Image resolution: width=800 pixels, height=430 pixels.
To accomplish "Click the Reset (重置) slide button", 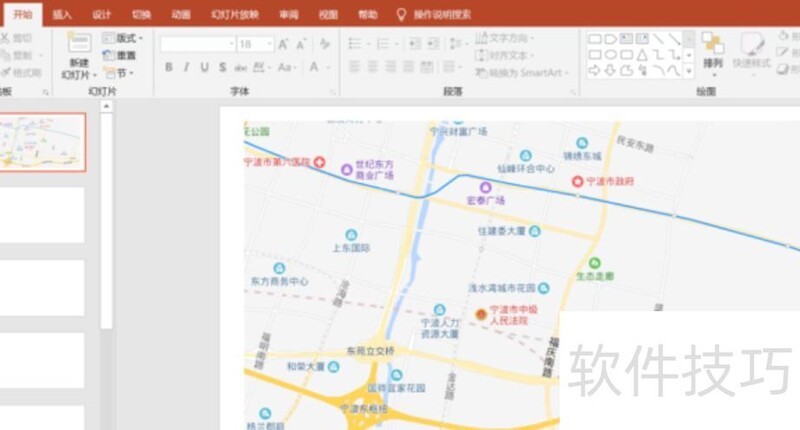I will point(119,55).
